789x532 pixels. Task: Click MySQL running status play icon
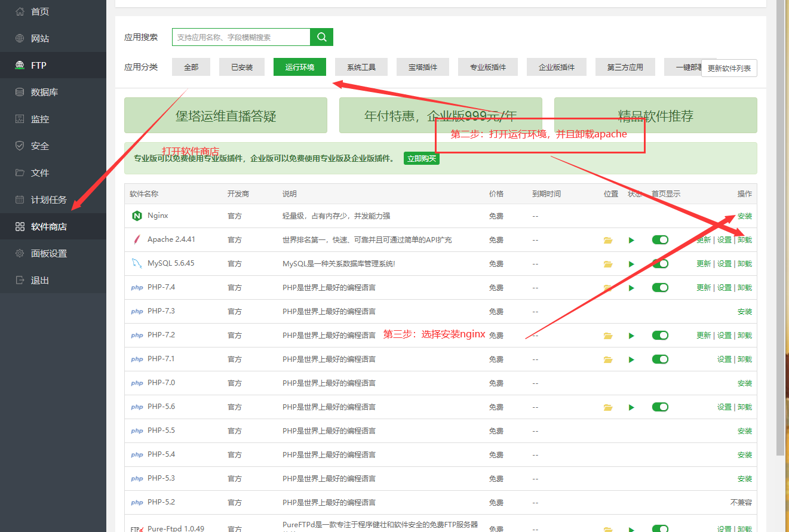(x=631, y=264)
